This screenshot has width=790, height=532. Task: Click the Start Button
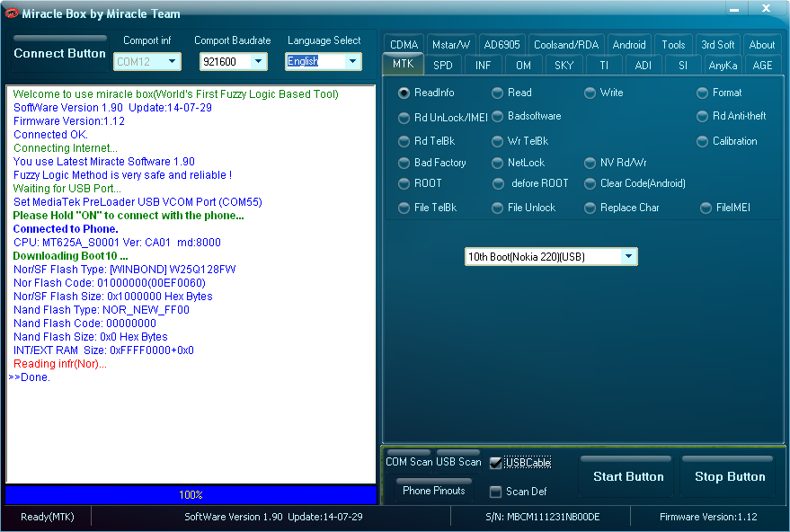click(x=628, y=476)
